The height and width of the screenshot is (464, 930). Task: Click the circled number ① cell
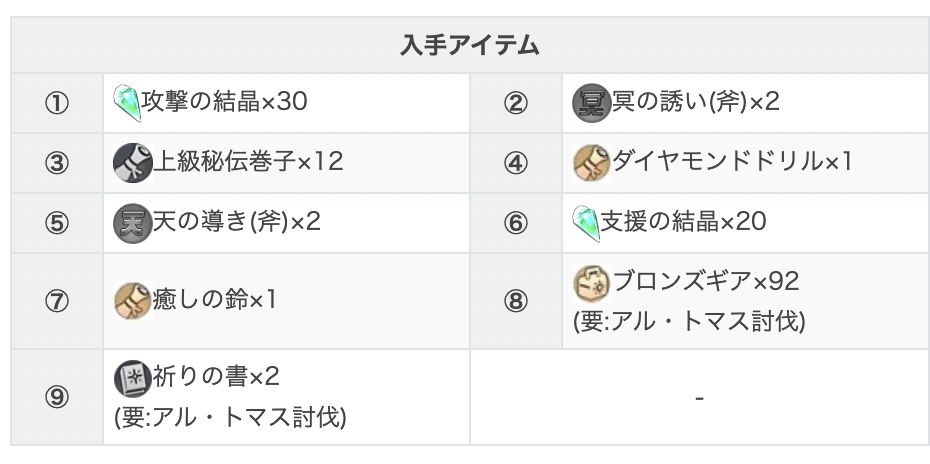point(56,103)
